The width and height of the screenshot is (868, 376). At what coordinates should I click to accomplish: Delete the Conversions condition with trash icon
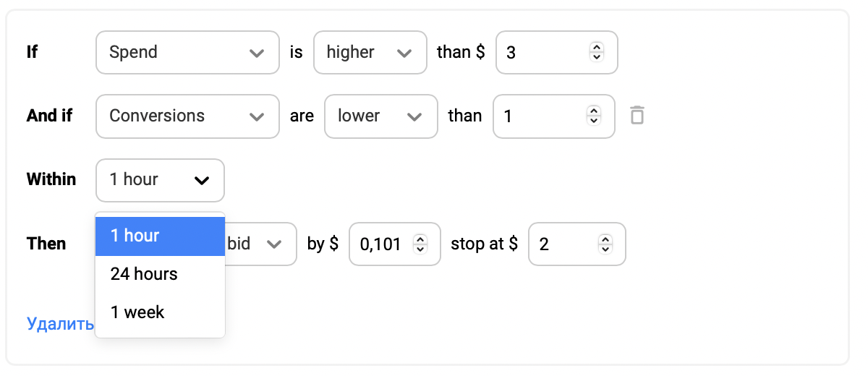pos(637,116)
